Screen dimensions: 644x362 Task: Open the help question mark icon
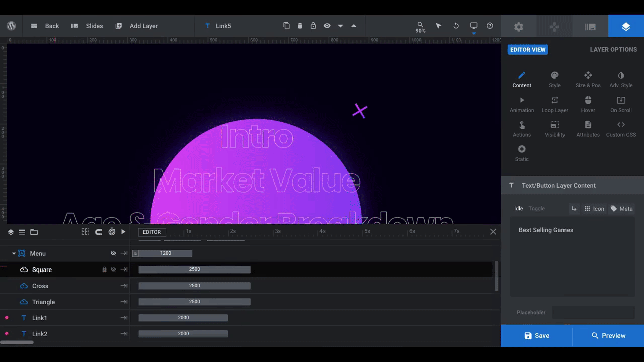pos(490,26)
